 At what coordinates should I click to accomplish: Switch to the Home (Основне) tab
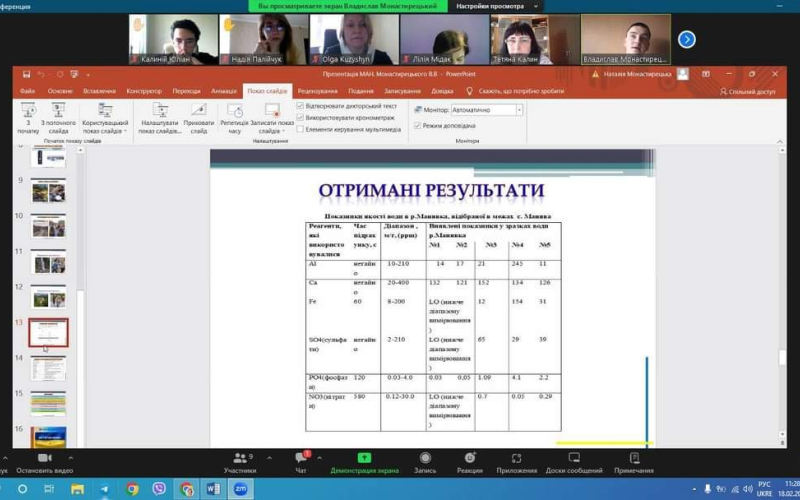coord(60,91)
